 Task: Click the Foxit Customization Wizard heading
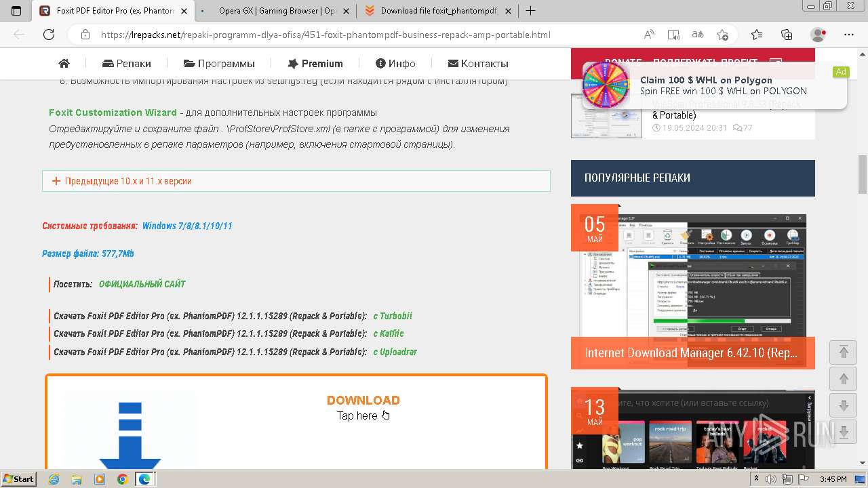click(x=113, y=113)
